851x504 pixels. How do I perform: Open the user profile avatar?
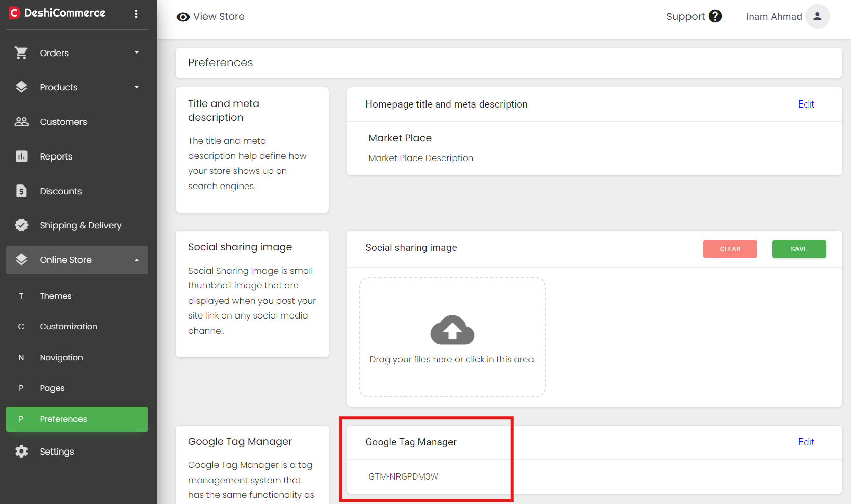coord(817,16)
